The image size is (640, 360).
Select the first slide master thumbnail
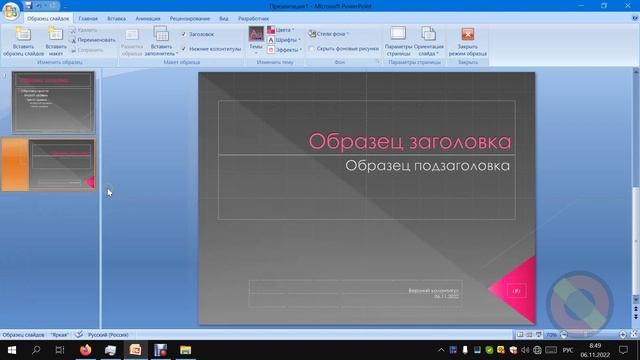[x=53, y=102]
